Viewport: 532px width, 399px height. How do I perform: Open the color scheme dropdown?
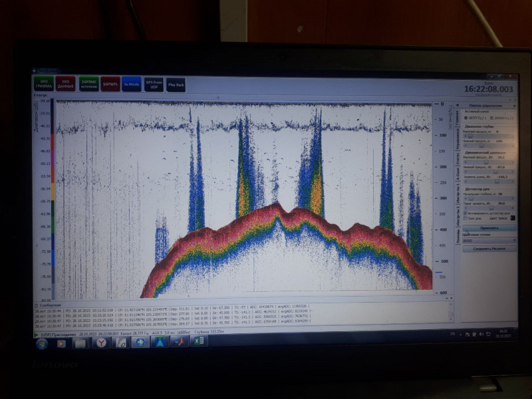coord(489,240)
